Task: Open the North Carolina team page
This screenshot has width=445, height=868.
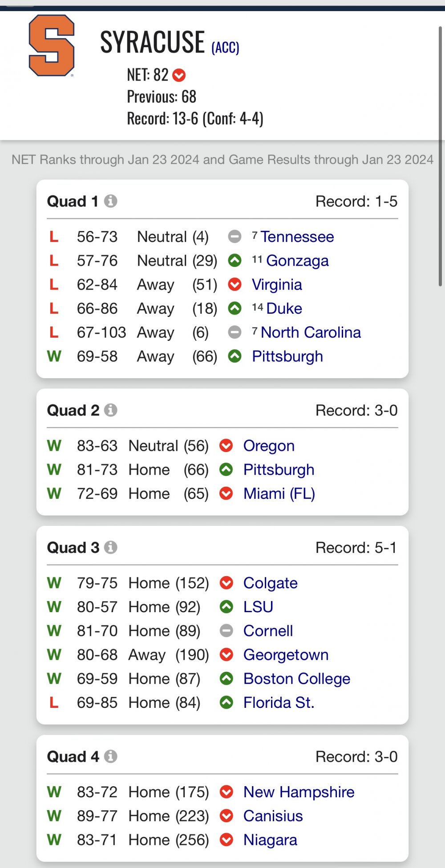Action: (x=311, y=332)
